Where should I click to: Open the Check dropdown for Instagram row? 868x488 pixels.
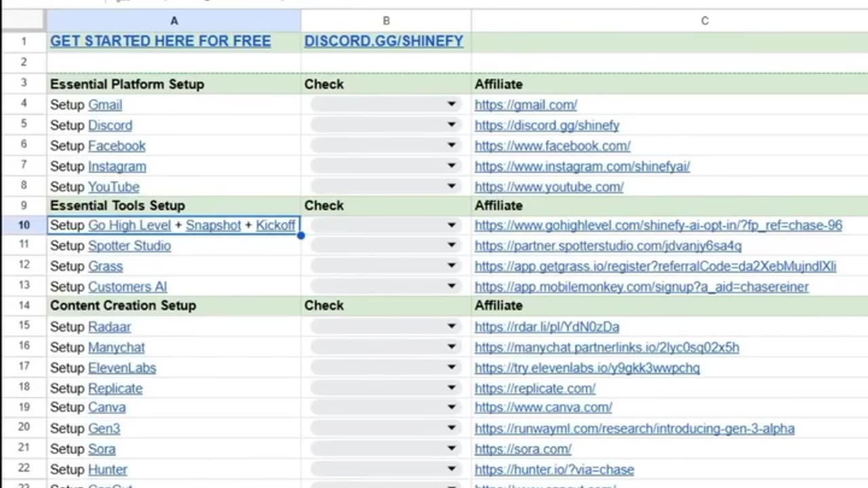(x=384, y=165)
